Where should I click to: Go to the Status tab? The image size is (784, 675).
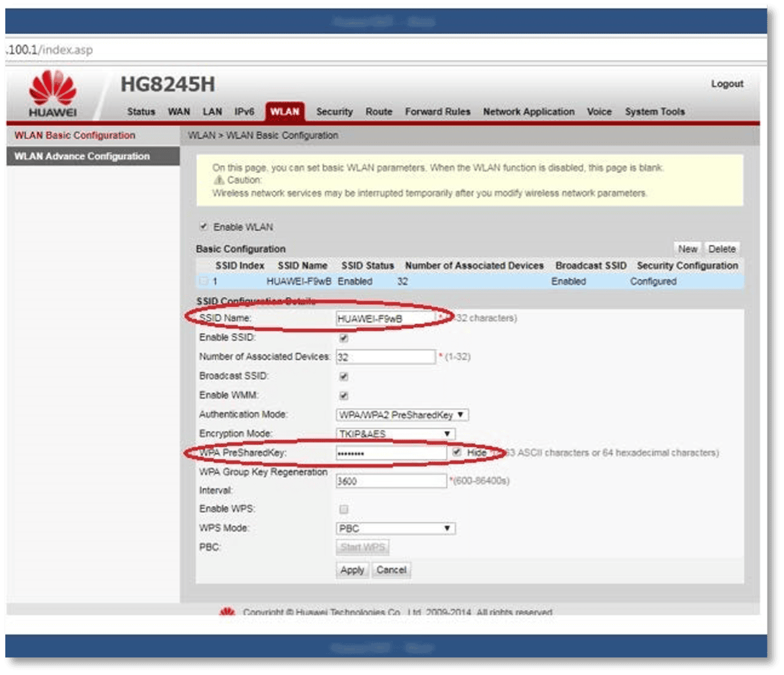point(141,111)
